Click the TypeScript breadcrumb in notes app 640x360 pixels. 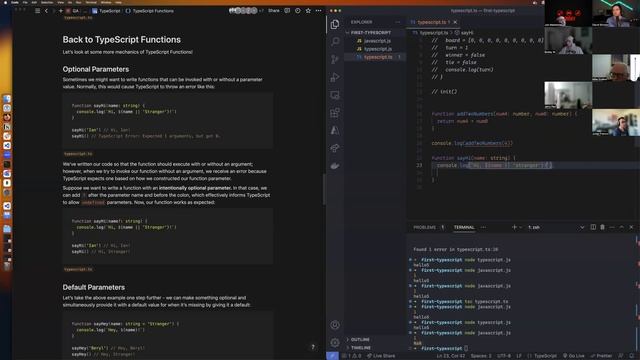107,11
